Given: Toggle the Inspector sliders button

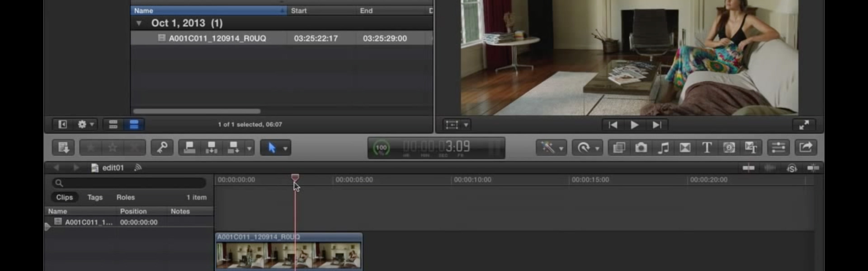Looking at the screenshot, I should (x=778, y=148).
